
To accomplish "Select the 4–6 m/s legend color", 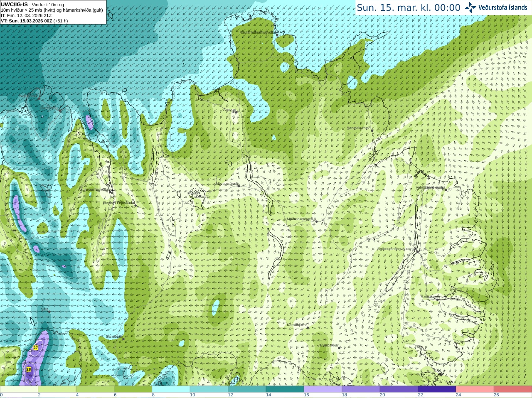I will [x=95, y=389].
